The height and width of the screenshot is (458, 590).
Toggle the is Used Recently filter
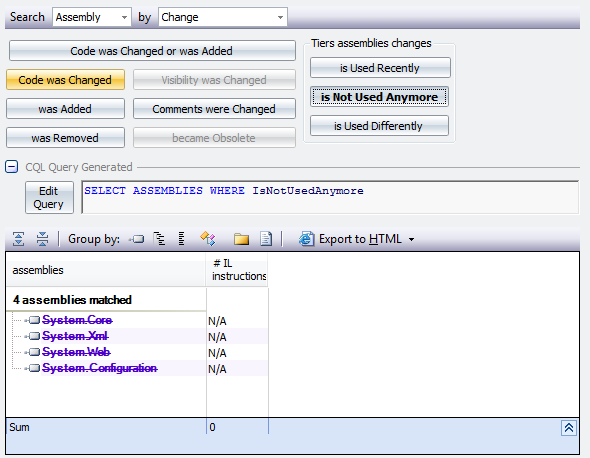380,68
